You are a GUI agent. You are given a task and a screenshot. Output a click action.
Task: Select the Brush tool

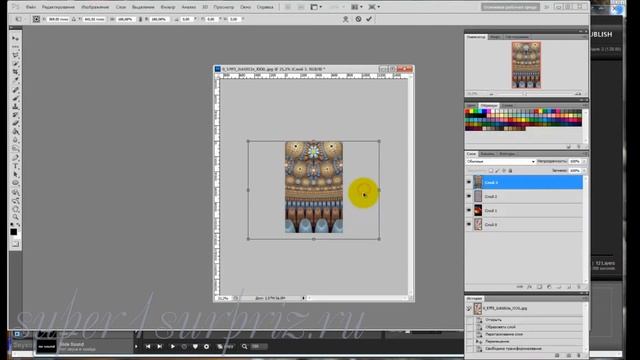16,98
